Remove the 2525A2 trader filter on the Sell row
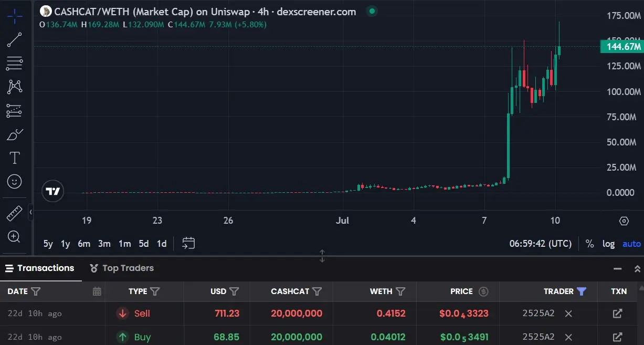The image size is (644, 345). pos(568,313)
